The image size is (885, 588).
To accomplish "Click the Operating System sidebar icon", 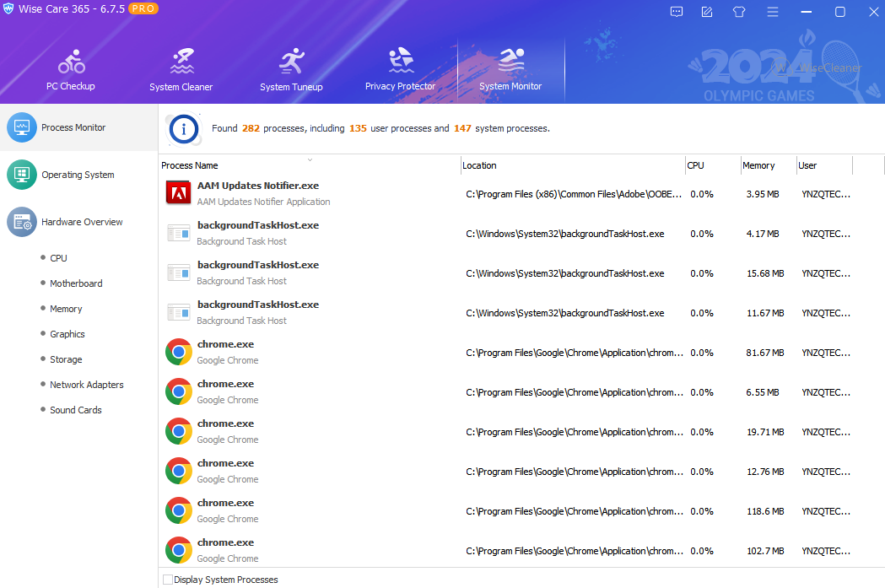I will pos(21,175).
